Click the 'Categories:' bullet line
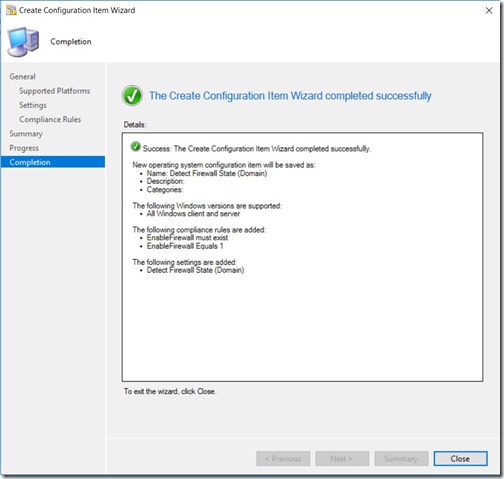 [x=165, y=190]
